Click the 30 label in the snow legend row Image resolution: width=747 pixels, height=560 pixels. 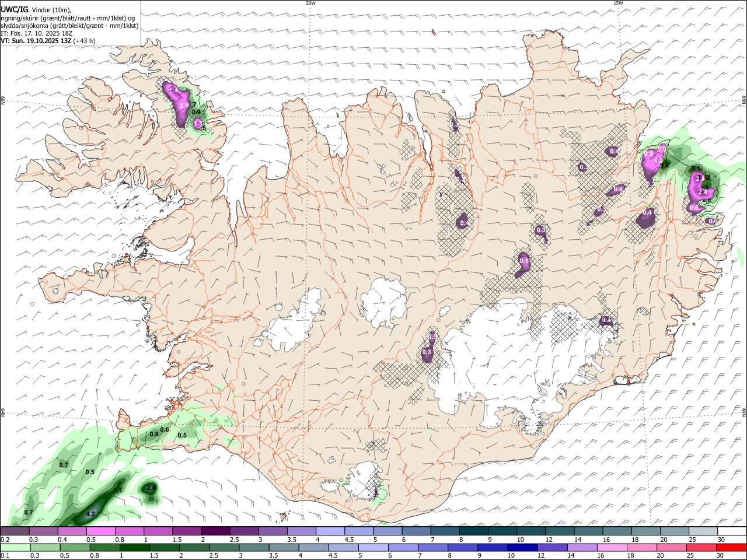[721, 540]
